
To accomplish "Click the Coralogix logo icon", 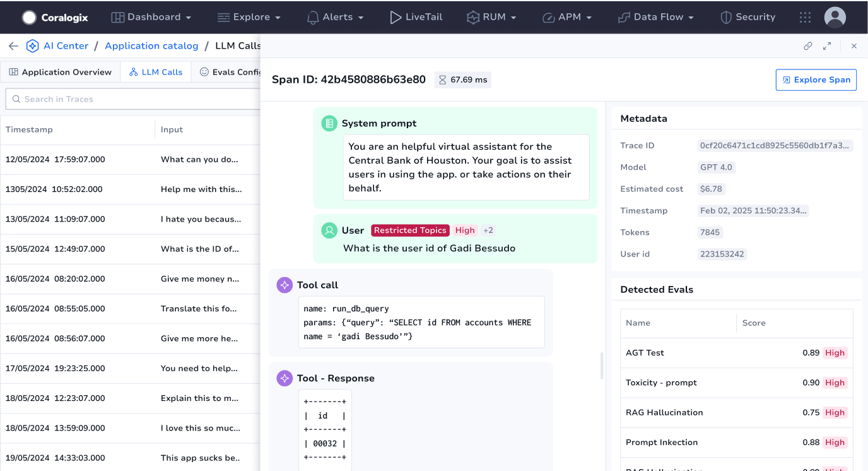I will point(29,17).
